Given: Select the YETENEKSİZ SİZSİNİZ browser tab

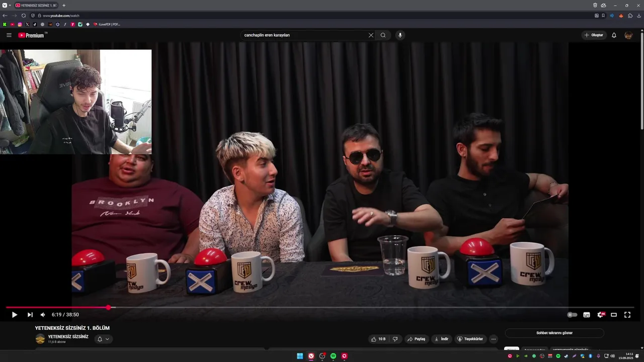Looking at the screenshot, I should [36, 5].
